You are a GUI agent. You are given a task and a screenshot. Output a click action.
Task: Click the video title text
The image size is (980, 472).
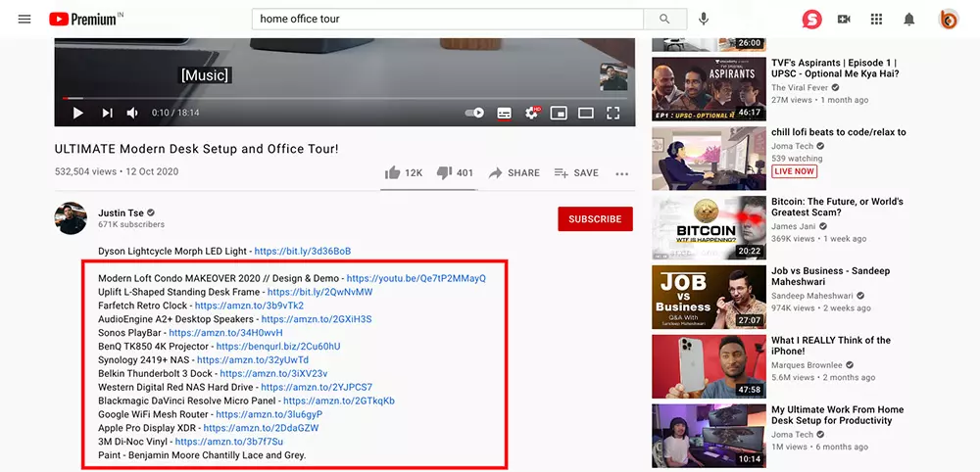click(x=197, y=149)
